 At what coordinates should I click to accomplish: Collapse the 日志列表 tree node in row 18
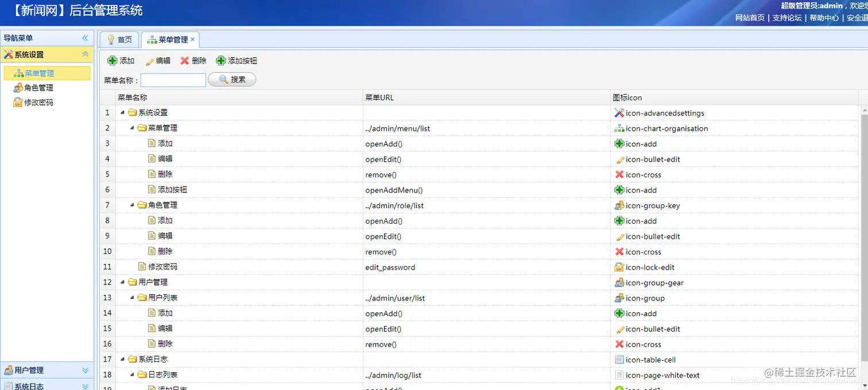[133, 375]
